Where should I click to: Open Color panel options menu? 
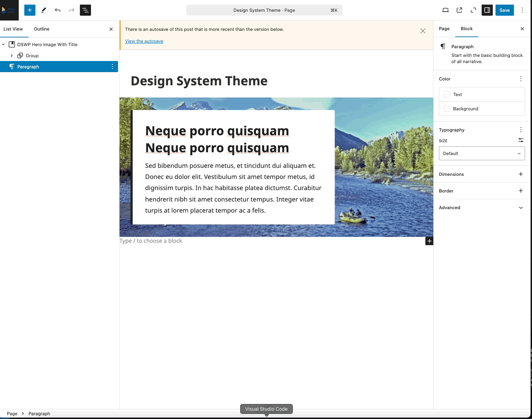coord(521,79)
